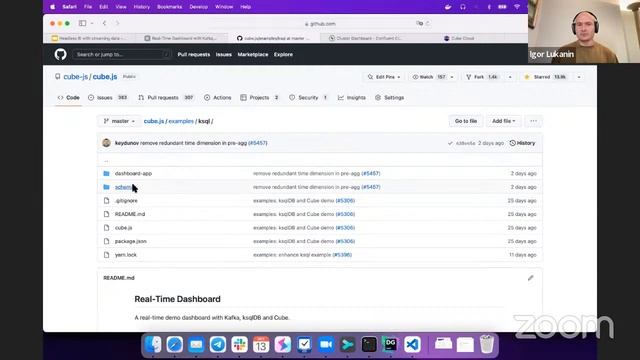Click the cube-js owner link
This screenshot has height=360, width=640.
(x=76, y=77)
